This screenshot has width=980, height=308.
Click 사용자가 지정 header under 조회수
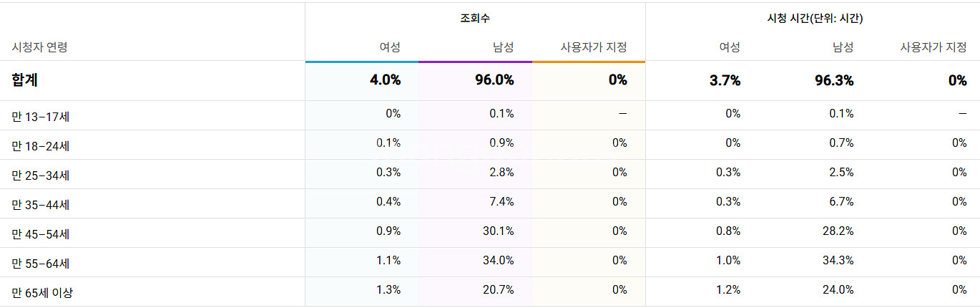[594, 48]
